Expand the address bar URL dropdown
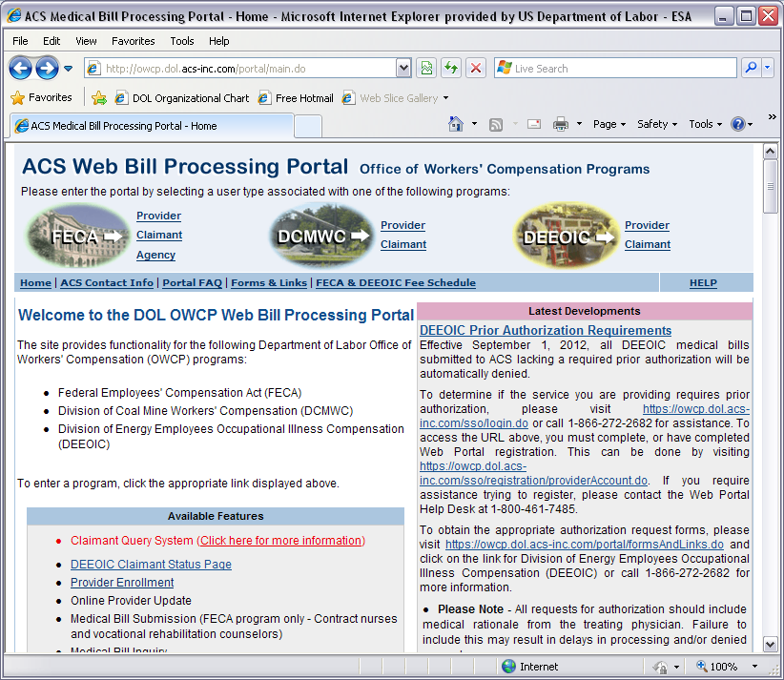Viewport: 784px width, 680px height. (403, 68)
